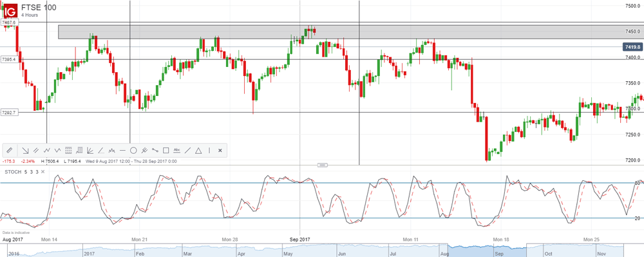Image resolution: width=644 pixels, height=257 pixels.
Task: Remove the STOCH indicator
Action: [43, 171]
